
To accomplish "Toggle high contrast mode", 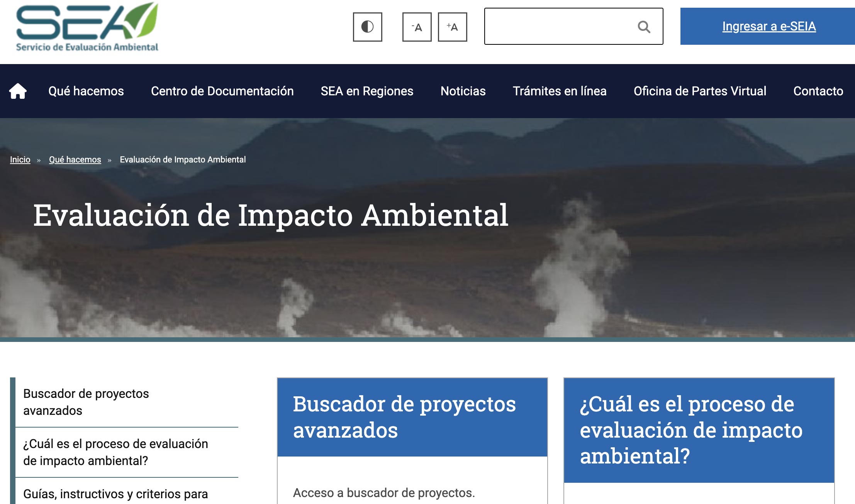I will pyautogui.click(x=367, y=27).
